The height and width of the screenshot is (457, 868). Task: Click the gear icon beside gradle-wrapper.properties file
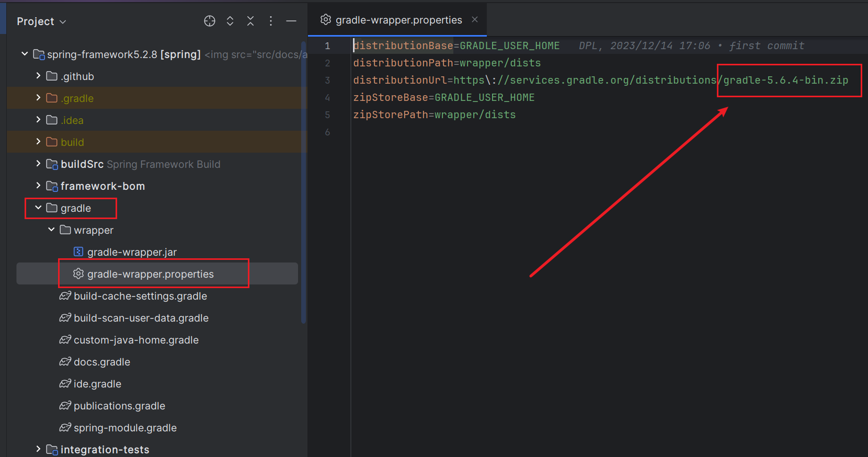78,273
